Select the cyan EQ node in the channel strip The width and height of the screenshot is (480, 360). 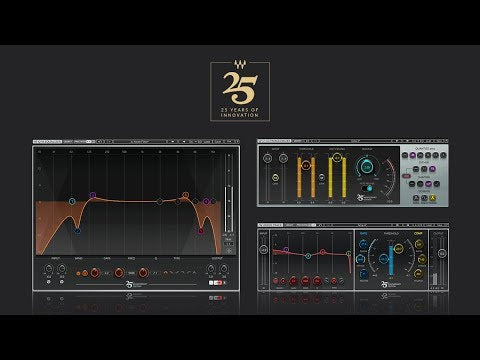pyautogui.click(x=308, y=256)
